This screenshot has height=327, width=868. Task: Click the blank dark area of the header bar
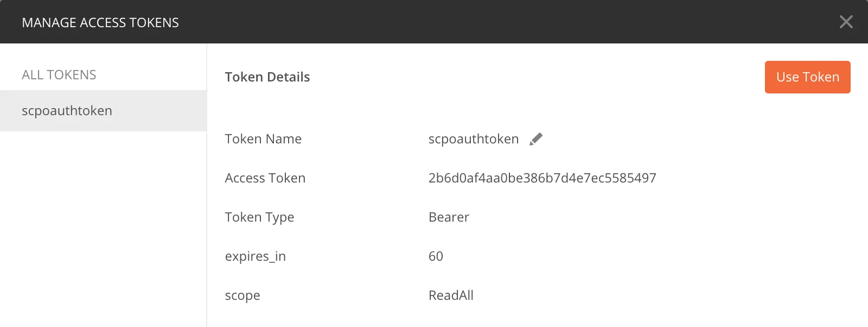pyautogui.click(x=488, y=22)
